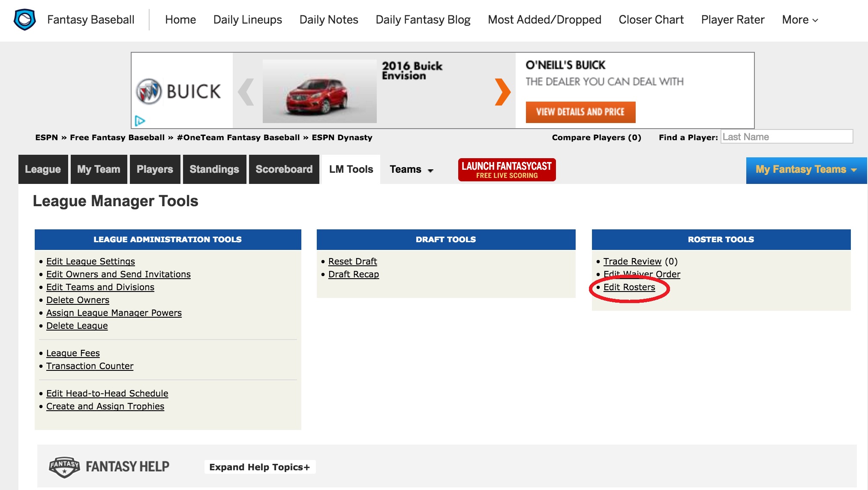Open the Teams dropdown

(x=411, y=169)
